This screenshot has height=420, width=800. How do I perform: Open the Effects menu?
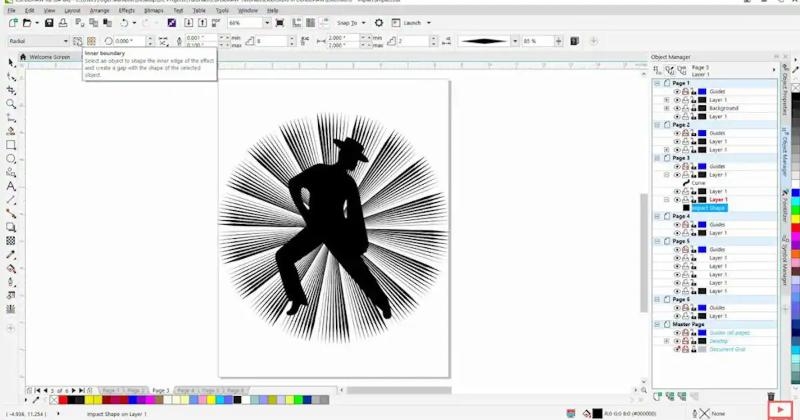pos(127,10)
